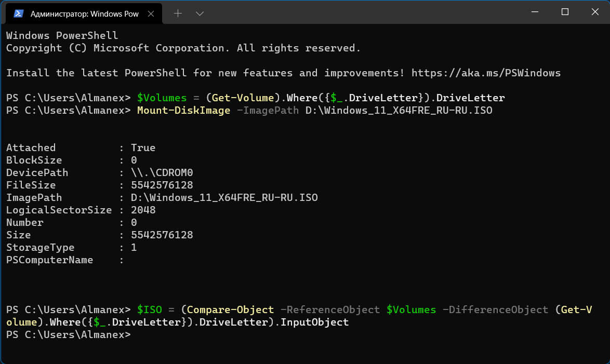Click the $Volumes variable in first command

coord(162,98)
